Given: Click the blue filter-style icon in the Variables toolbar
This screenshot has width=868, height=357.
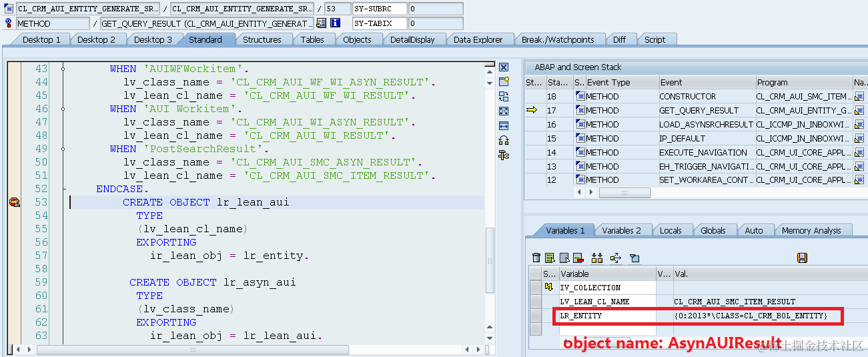Looking at the screenshot, I should click(634, 258).
